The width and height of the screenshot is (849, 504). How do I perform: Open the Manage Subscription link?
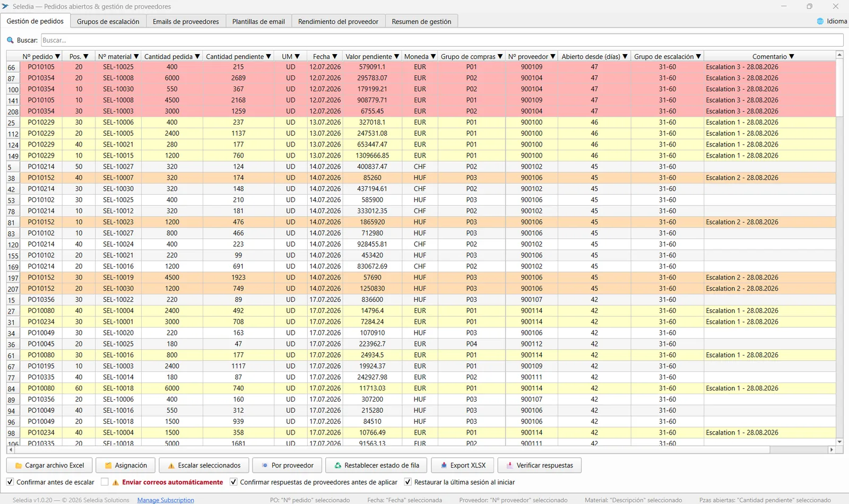pyautogui.click(x=166, y=500)
